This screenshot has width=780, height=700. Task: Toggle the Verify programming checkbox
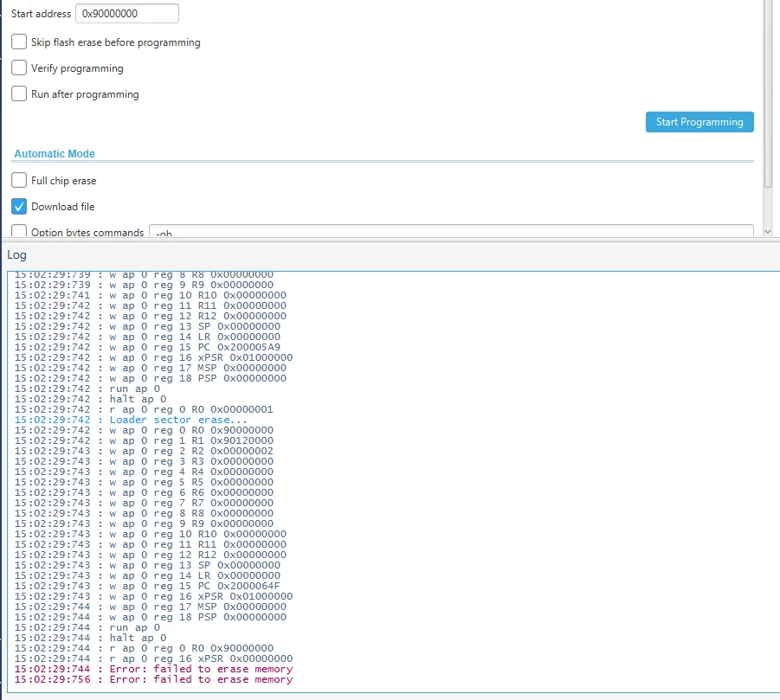(x=19, y=67)
